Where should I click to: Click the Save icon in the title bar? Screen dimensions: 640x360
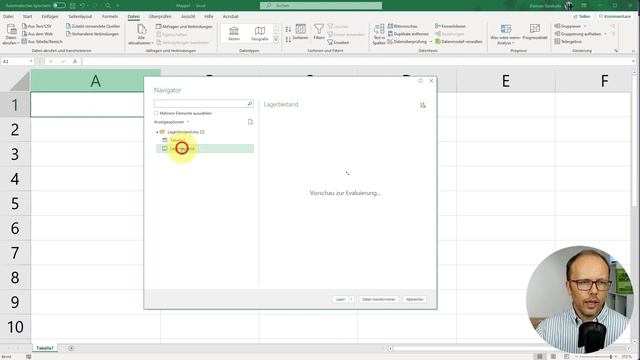(x=73, y=5)
